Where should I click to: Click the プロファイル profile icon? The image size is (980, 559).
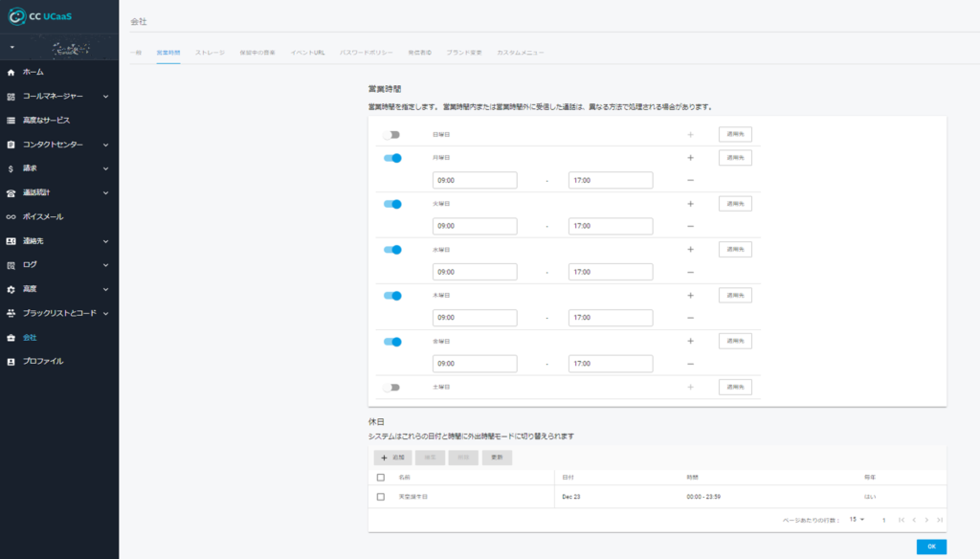pos(11,361)
